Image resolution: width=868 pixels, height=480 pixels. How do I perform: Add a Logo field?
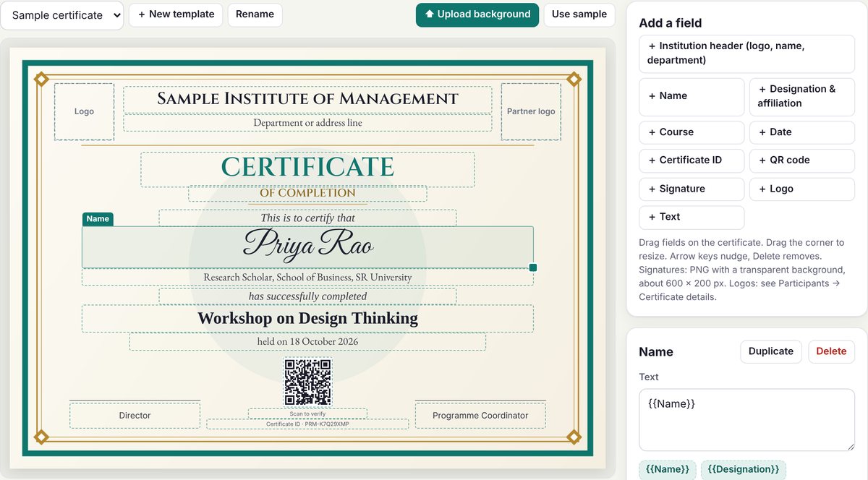(x=802, y=189)
